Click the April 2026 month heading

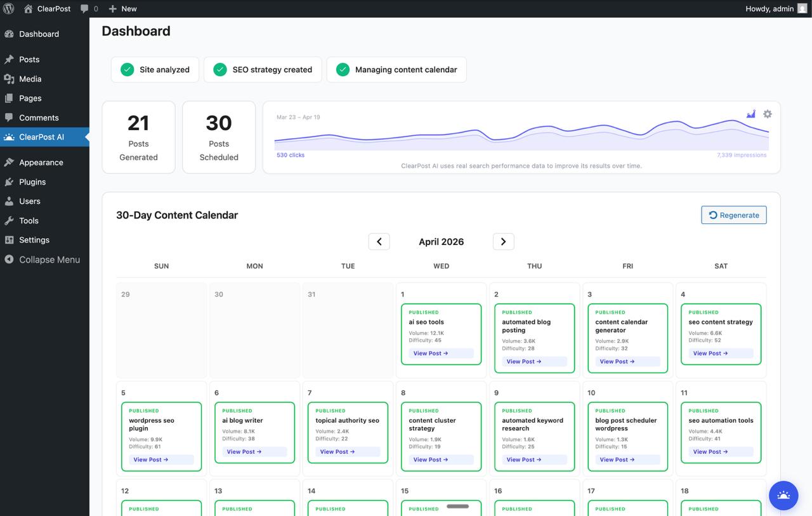coord(442,242)
